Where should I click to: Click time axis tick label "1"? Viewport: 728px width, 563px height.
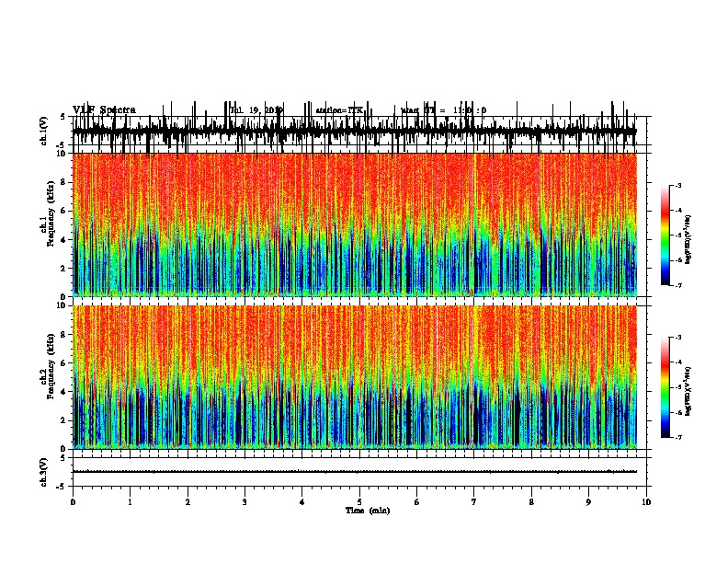point(130,502)
